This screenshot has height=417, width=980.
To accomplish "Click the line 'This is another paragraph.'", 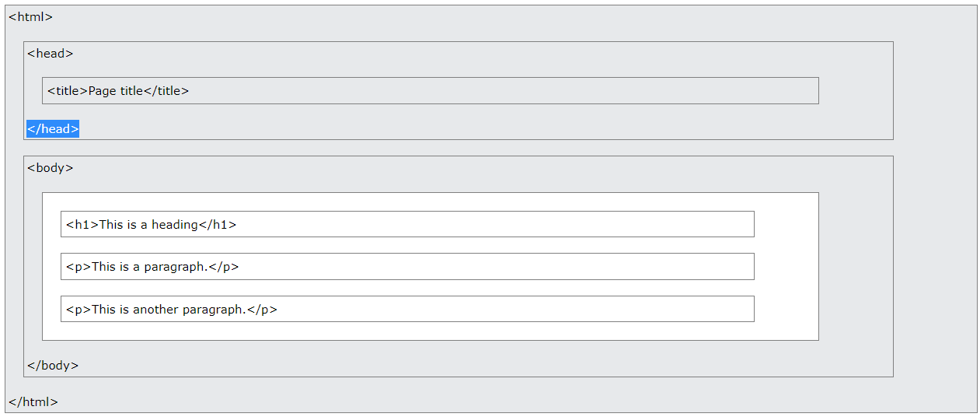I will (407, 309).
